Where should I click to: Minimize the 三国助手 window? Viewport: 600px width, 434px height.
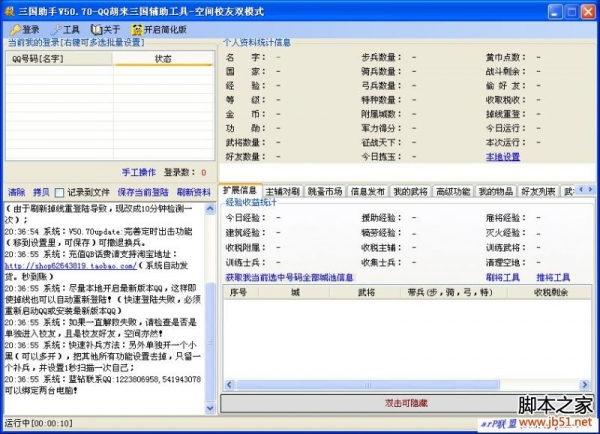point(555,11)
